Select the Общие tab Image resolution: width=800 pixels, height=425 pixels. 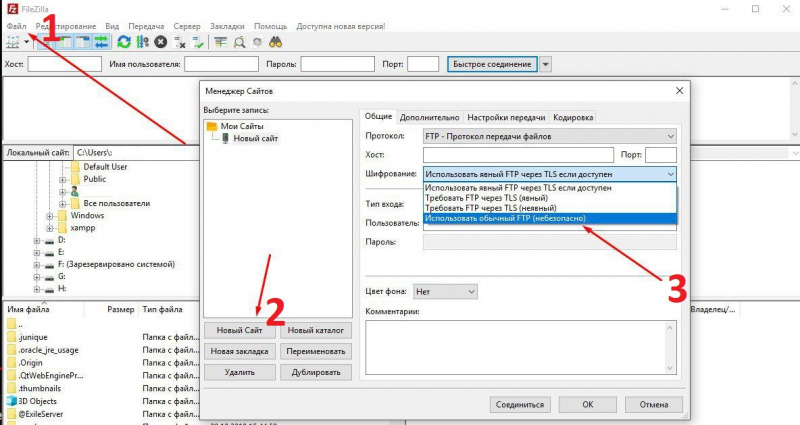(x=378, y=116)
